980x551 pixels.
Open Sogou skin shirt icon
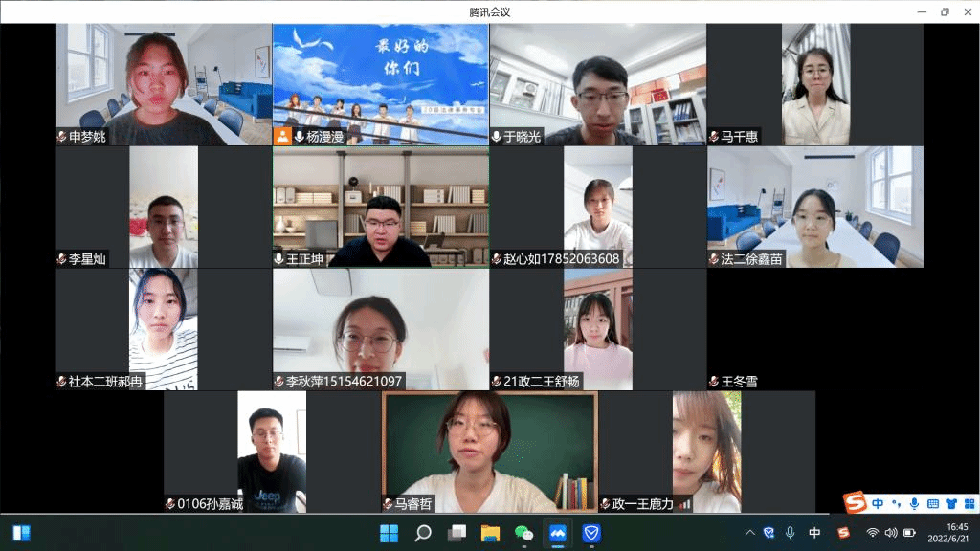(950, 503)
